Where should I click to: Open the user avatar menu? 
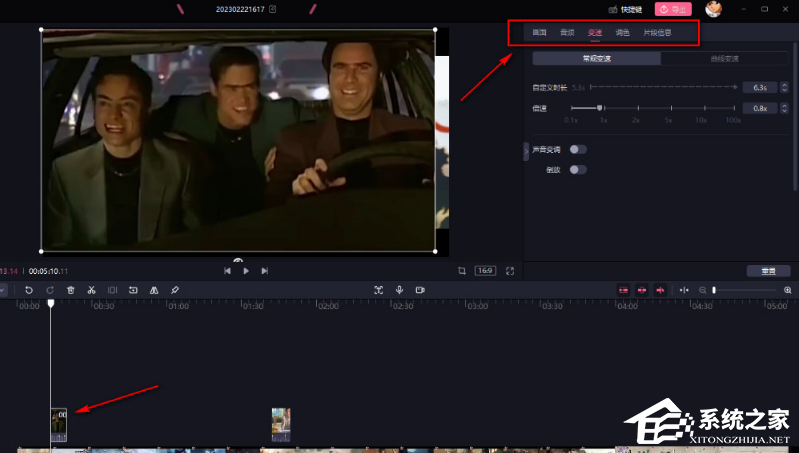[713, 9]
